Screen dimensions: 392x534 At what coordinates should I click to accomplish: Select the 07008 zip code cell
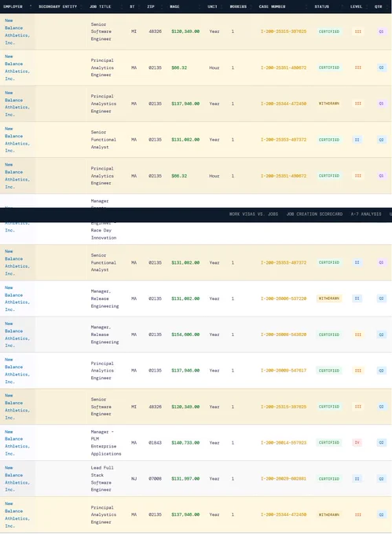pos(155,479)
